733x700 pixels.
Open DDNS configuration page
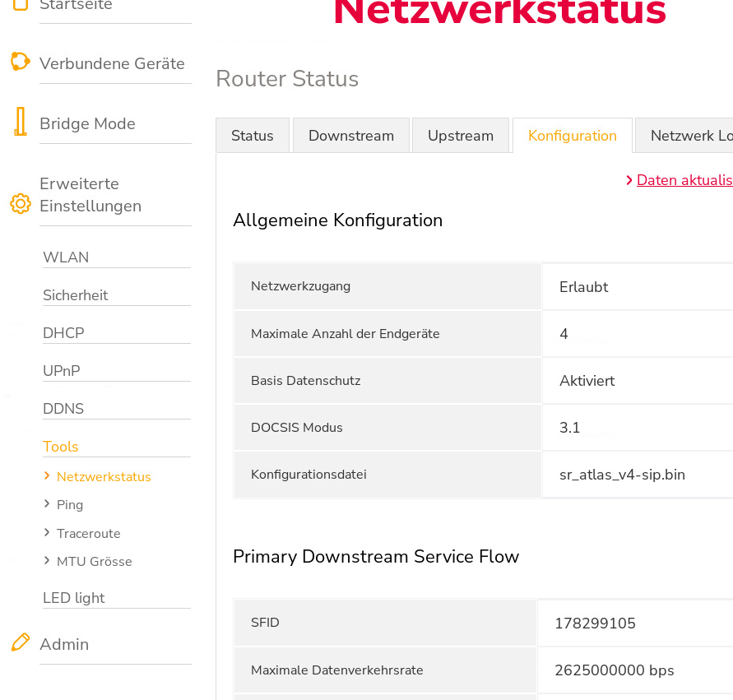coord(63,409)
